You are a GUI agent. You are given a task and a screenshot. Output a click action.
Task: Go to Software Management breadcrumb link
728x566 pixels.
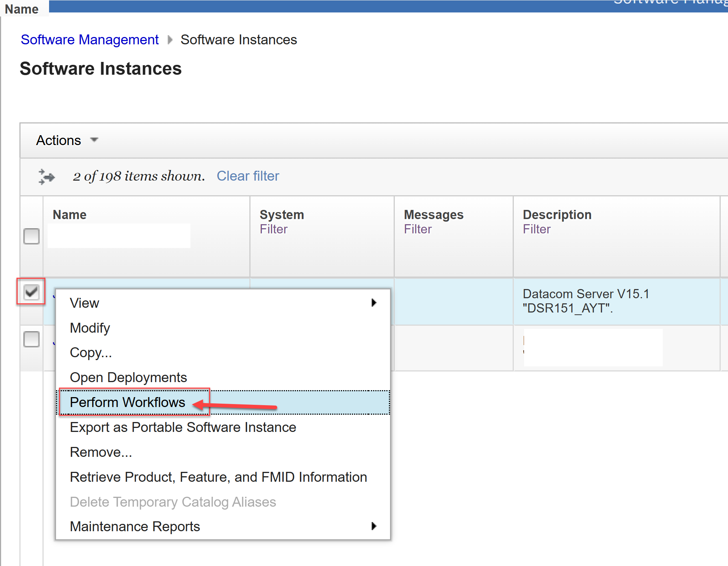coord(90,40)
